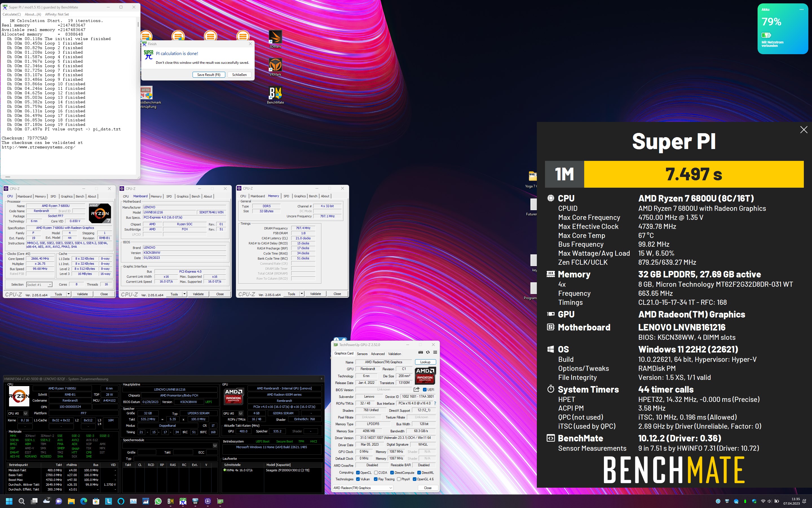
Task: Switch to BenchMate on the taskbar
Action: pos(171,501)
